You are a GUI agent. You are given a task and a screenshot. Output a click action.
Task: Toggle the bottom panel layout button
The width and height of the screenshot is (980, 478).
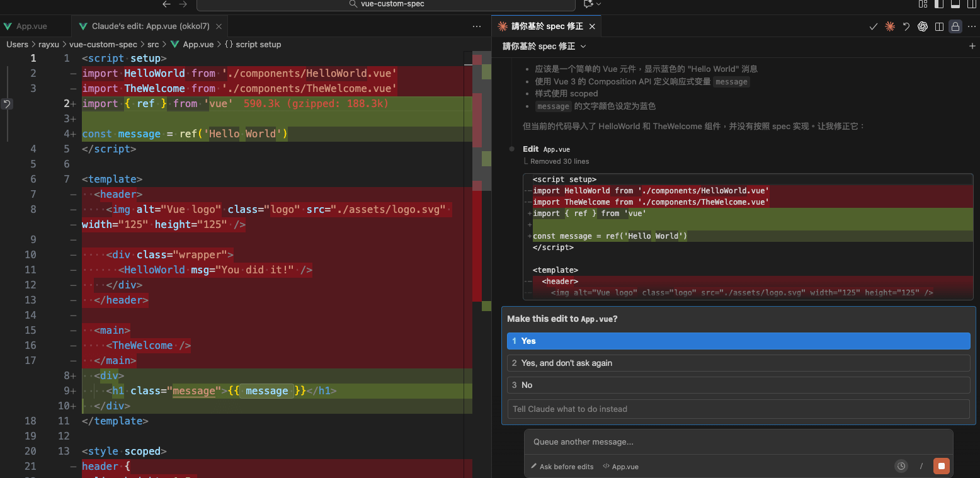point(955,4)
